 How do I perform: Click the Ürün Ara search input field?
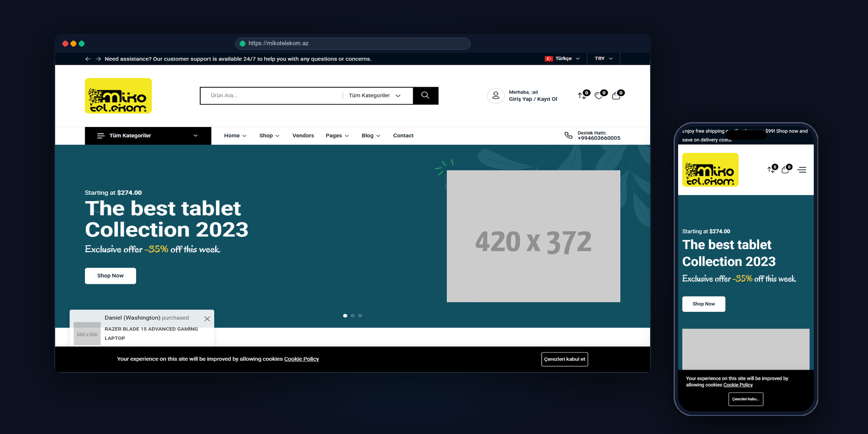pyautogui.click(x=271, y=95)
